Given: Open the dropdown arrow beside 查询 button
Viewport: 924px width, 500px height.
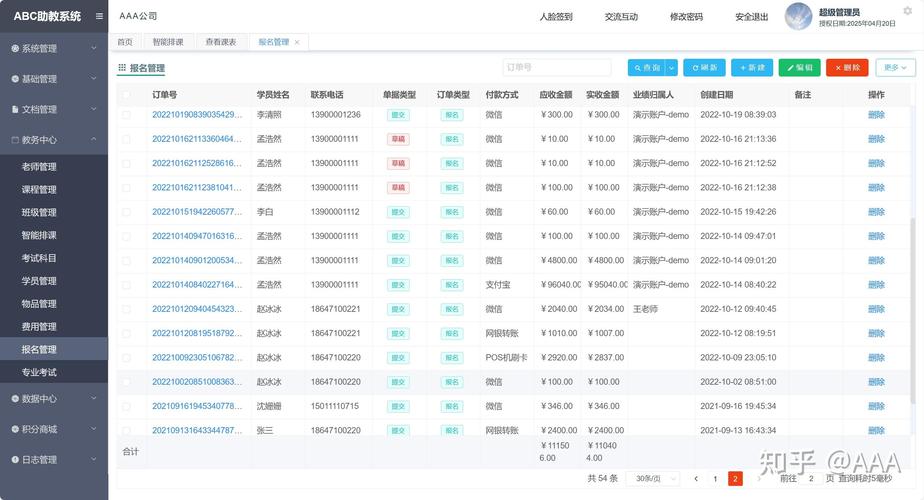Looking at the screenshot, I should pos(671,68).
